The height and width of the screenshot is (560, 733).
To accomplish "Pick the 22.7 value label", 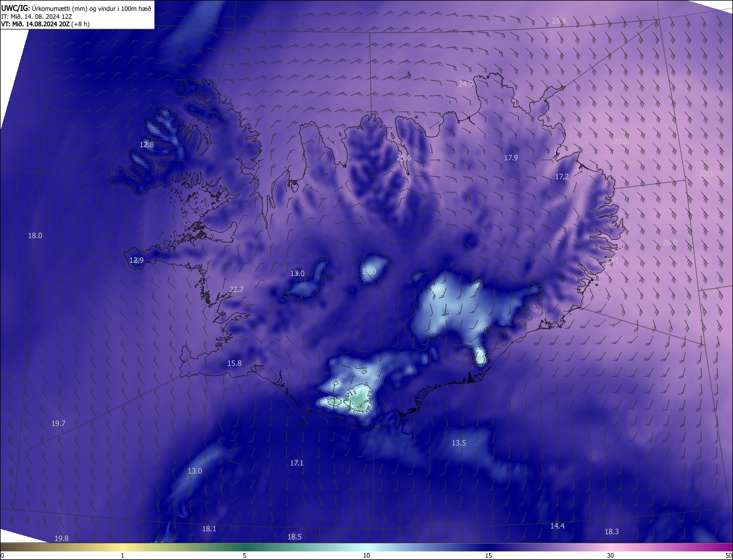I will pyautogui.click(x=237, y=290).
